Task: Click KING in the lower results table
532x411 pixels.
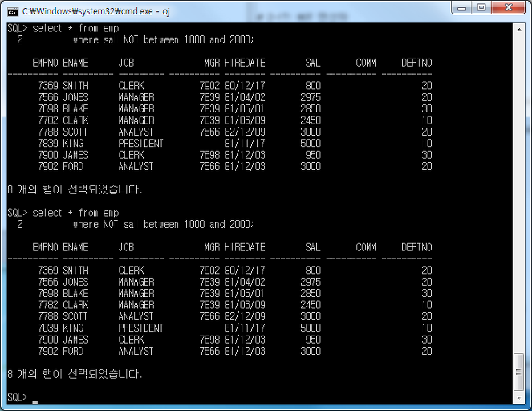Action: (x=73, y=328)
